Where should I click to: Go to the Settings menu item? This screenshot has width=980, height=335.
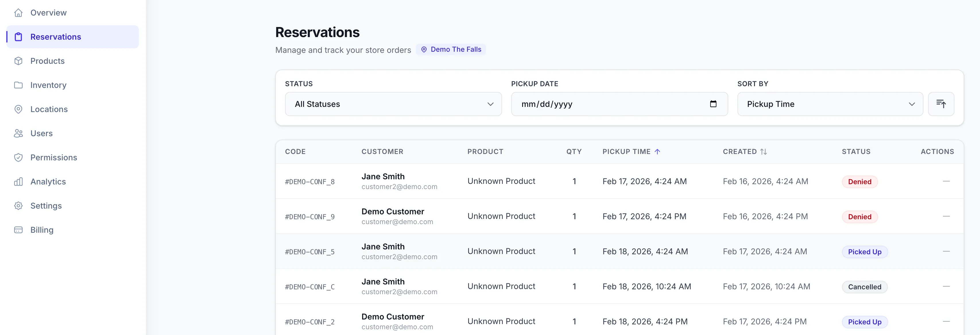46,206
